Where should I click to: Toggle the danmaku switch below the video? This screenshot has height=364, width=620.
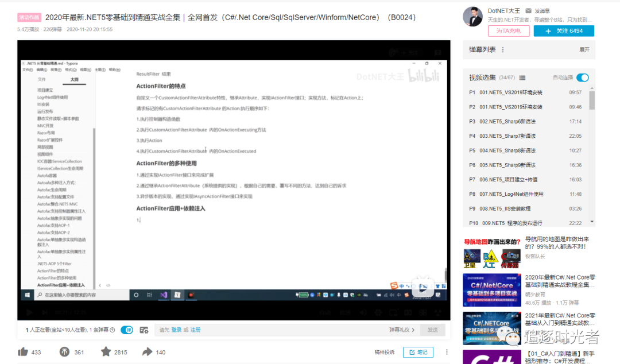coord(127,330)
